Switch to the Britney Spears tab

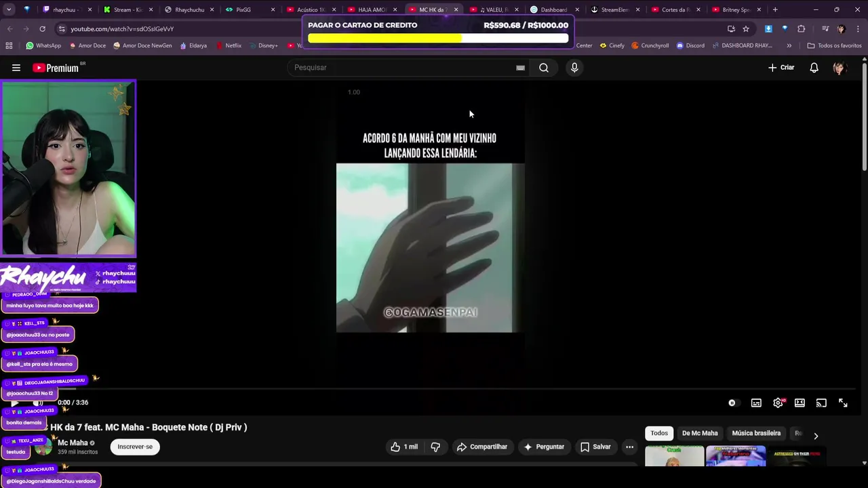click(736, 9)
